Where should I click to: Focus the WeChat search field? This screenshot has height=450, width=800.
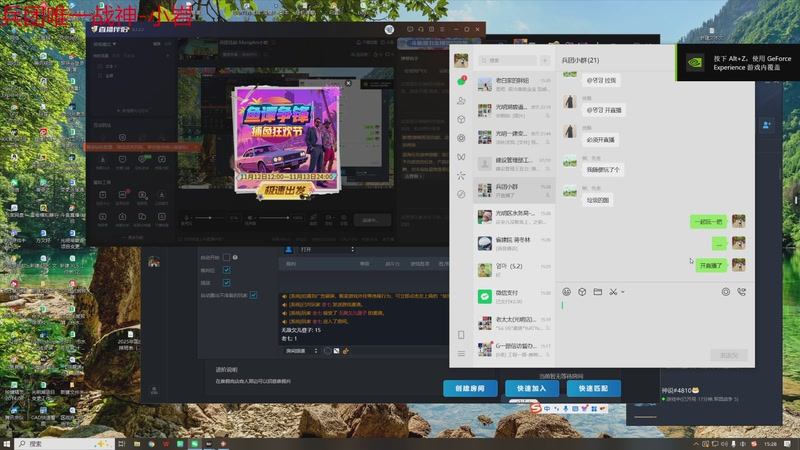(x=508, y=61)
